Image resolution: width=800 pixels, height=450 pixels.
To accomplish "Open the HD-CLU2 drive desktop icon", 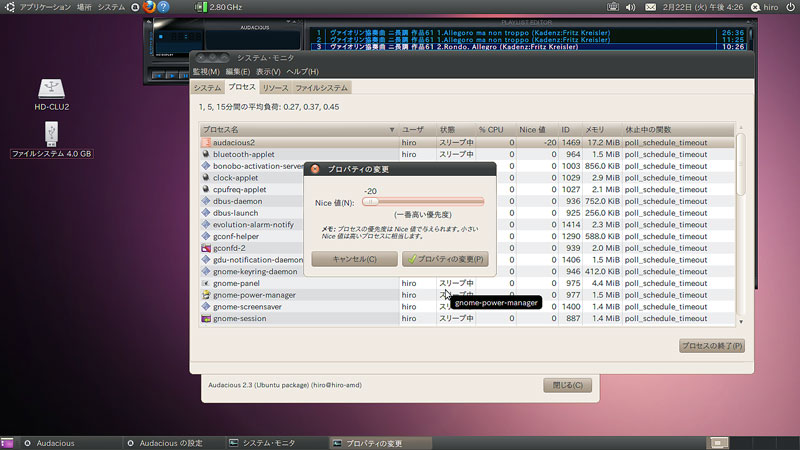I will pos(52,90).
